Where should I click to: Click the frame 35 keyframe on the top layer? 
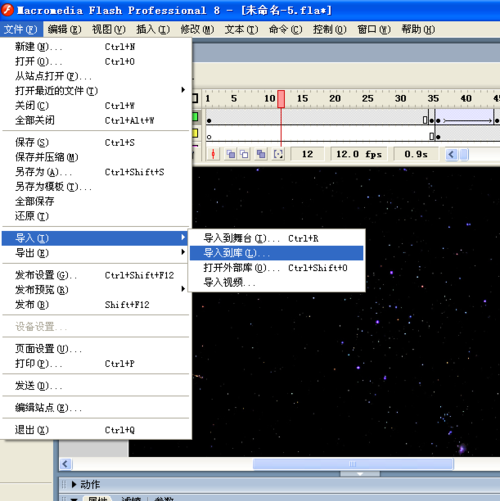(x=432, y=120)
